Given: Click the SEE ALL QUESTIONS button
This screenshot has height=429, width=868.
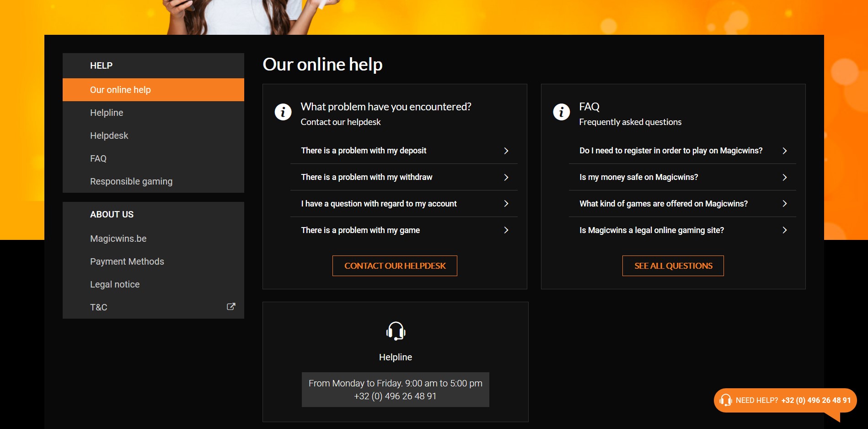Looking at the screenshot, I should (673, 266).
